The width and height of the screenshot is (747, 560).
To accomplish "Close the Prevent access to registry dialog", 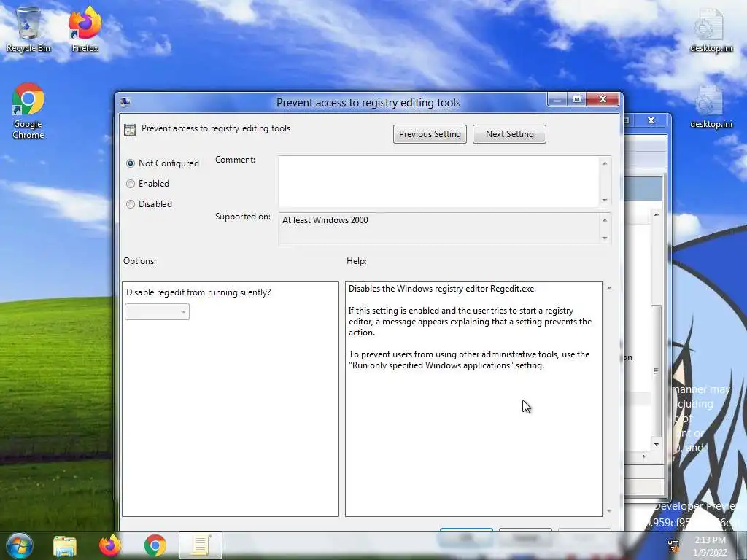I will pyautogui.click(x=603, y=99).
